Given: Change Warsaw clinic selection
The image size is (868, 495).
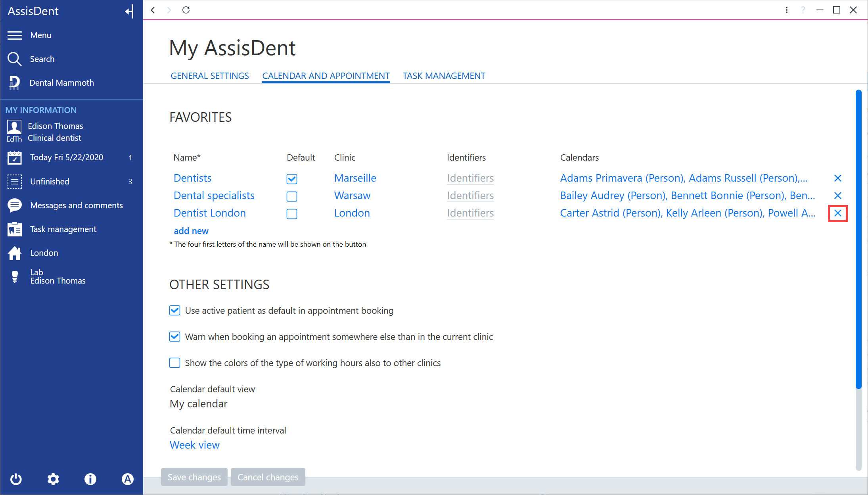Looking at the screenshot, I should coord(353,196).
